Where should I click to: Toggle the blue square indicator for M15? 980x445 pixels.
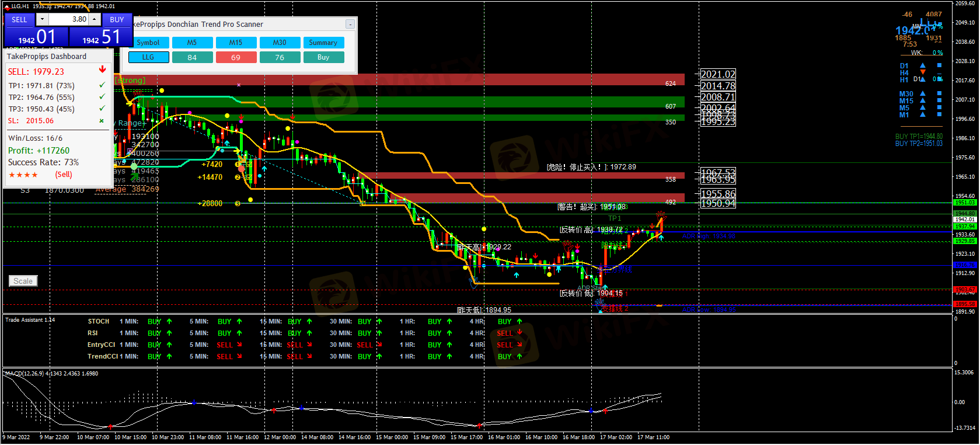tap(939, 100)
